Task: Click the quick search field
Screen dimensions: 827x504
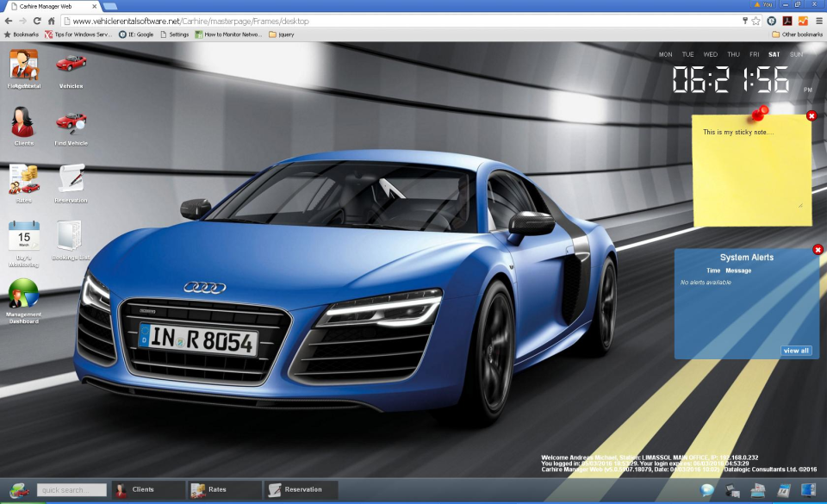Action: 72,489
